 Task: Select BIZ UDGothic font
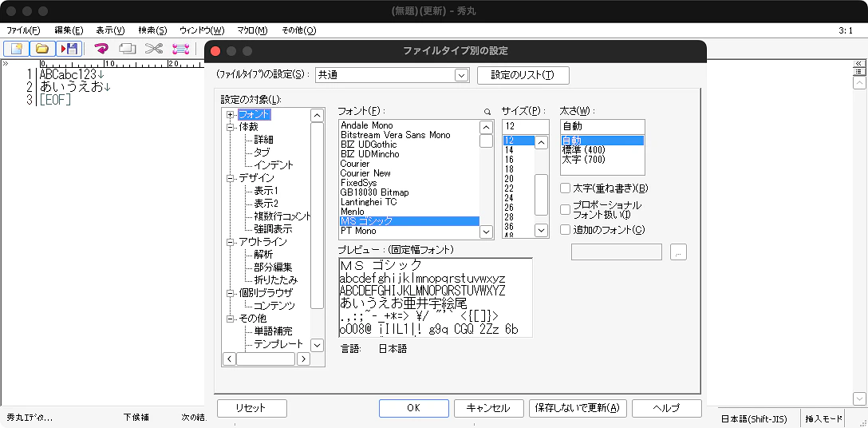click(369, 145)
